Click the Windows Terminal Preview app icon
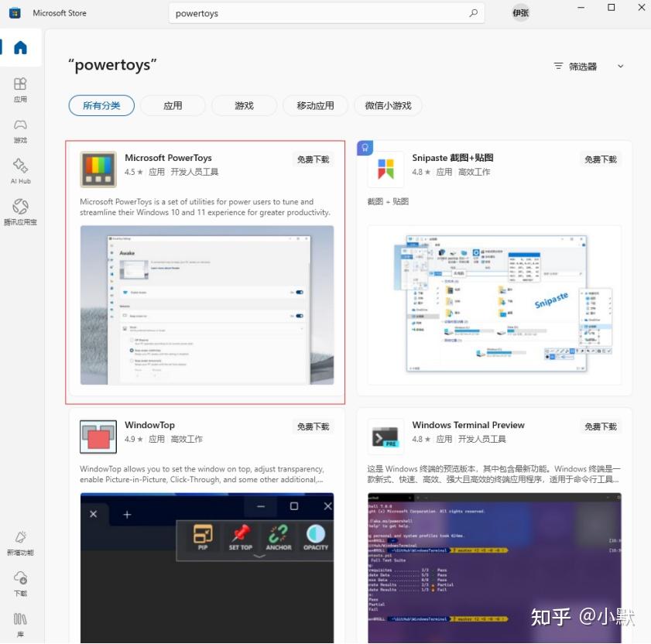 tap(385, 437)
